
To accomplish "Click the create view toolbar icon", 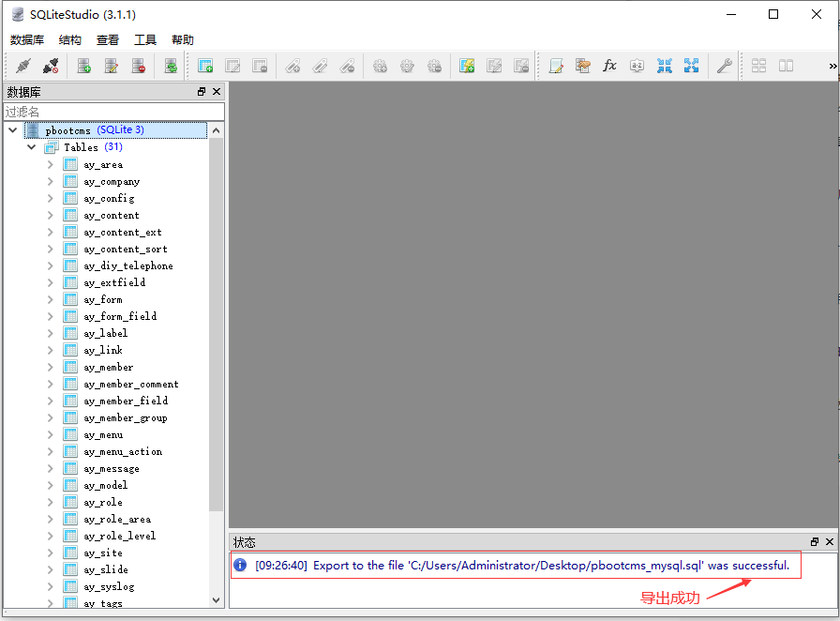I will pos(467,66).
